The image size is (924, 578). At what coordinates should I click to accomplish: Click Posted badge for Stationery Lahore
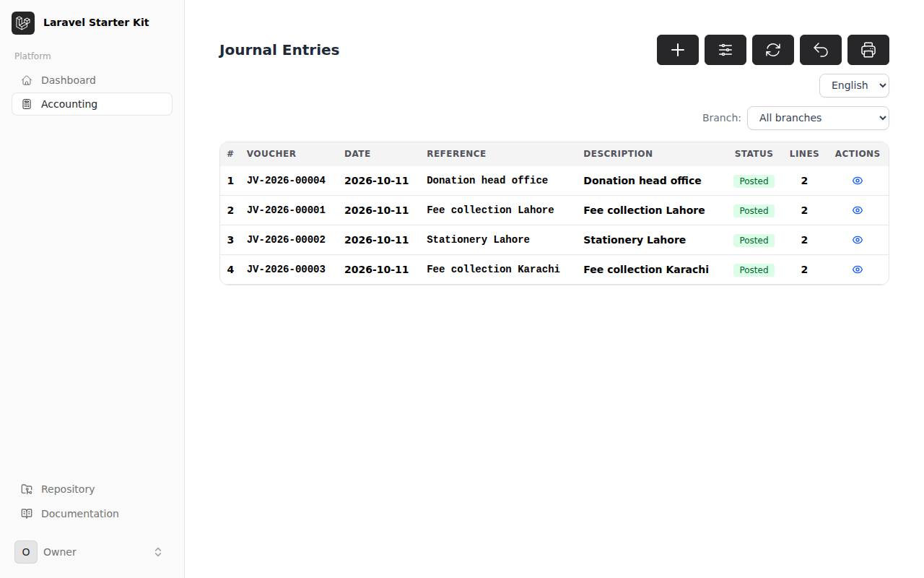coord(754,241)
